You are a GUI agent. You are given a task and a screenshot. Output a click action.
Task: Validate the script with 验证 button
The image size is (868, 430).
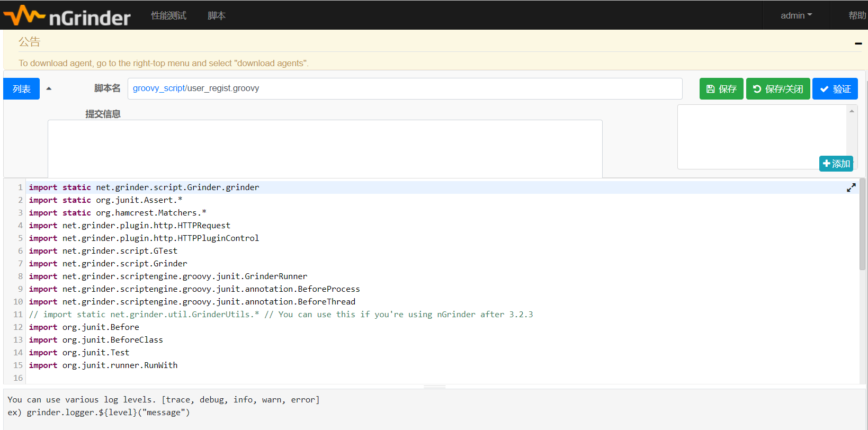[x=835, y=89]
